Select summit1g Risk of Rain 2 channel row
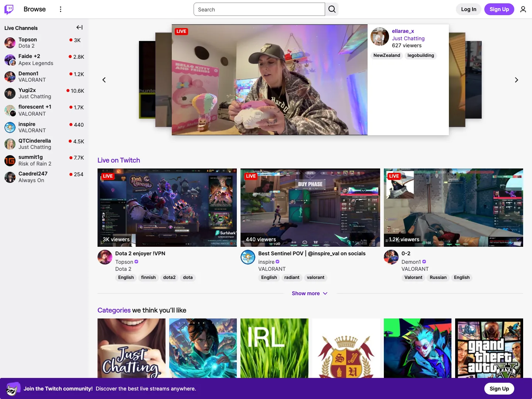Viewport: 532px width, 399px height. (44, 160)
